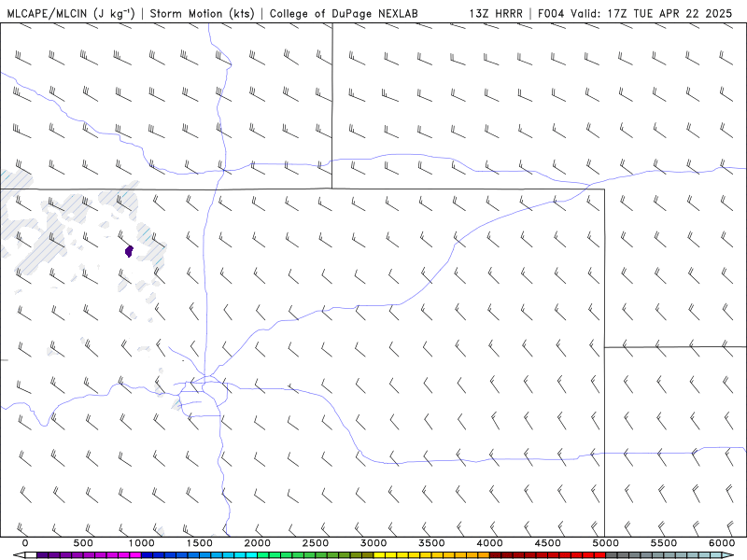This screenshot has height=560, width=747.
Task: Click the 500 label on the color scale
Action: coord(83,543)
